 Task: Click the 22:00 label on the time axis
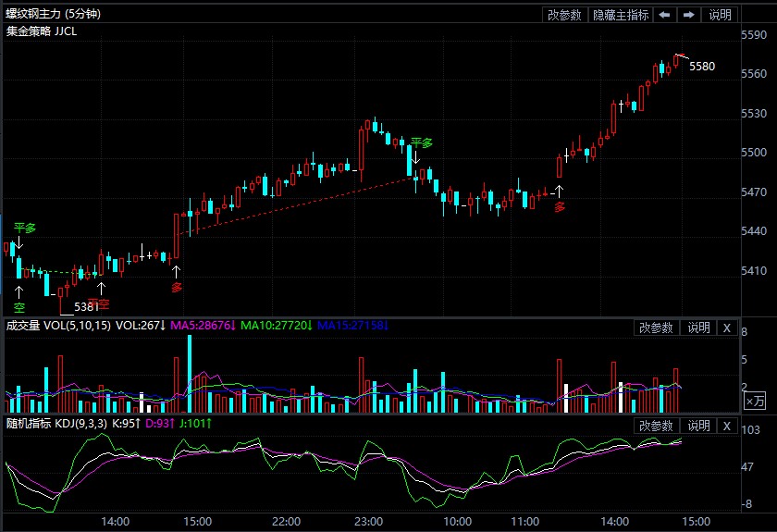286,522
